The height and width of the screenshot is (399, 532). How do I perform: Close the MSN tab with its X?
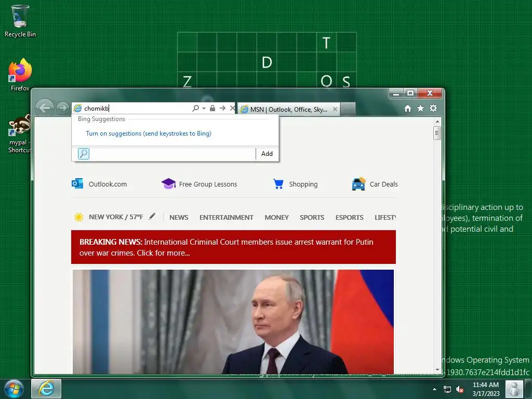coord(335,109)
